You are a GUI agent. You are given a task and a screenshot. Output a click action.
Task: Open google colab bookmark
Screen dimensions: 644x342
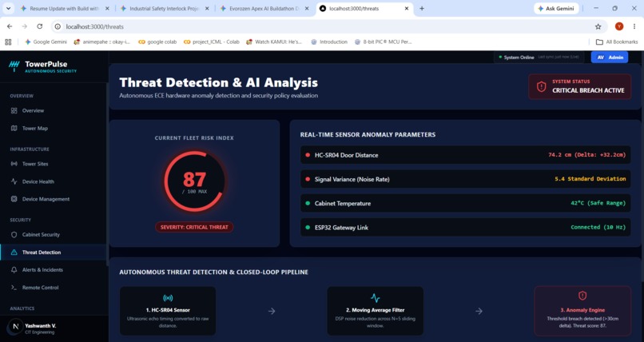(x=157, y=42)
